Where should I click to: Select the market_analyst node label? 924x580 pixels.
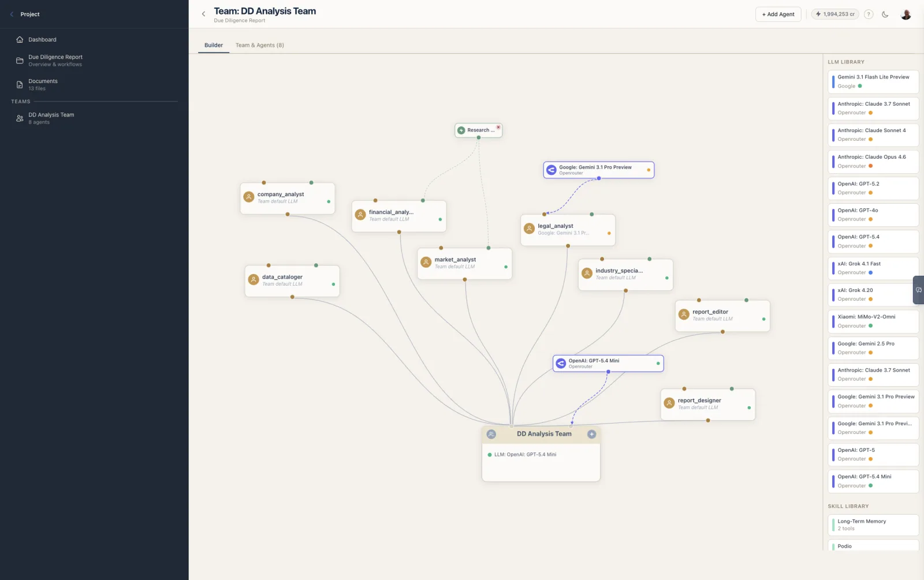pos(455,260)
